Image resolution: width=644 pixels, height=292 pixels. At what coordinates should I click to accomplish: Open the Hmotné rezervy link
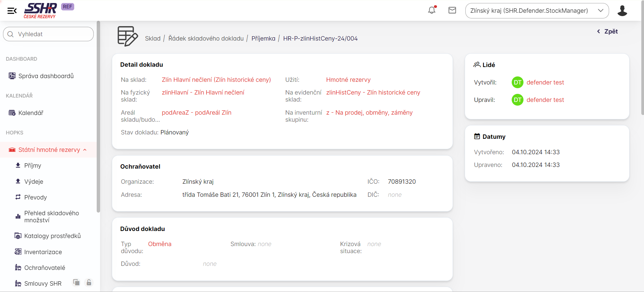[x=348, y=80]
